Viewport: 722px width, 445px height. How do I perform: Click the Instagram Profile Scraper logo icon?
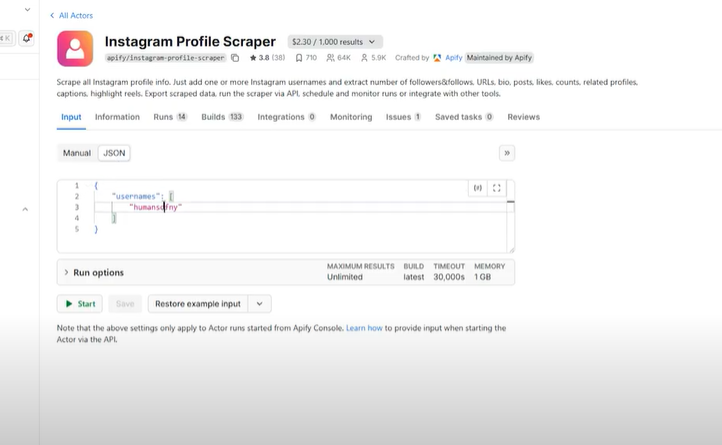pyautogui.click(x=75, y=48)
